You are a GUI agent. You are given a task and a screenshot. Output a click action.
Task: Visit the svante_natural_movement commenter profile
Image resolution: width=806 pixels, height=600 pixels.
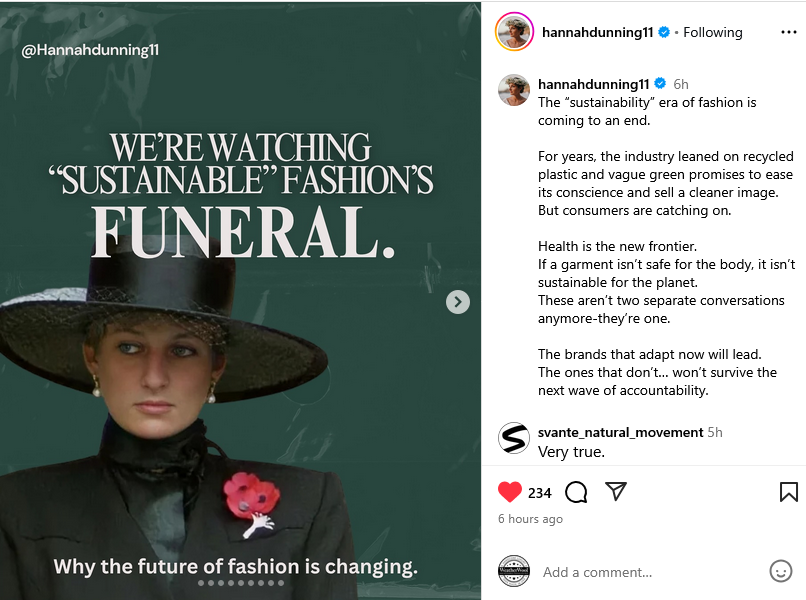620,432
